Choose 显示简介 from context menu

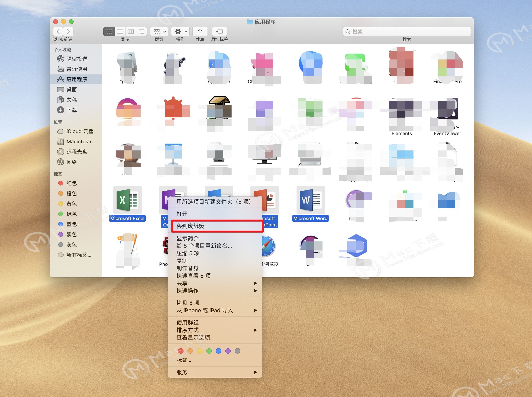[215, 238]
